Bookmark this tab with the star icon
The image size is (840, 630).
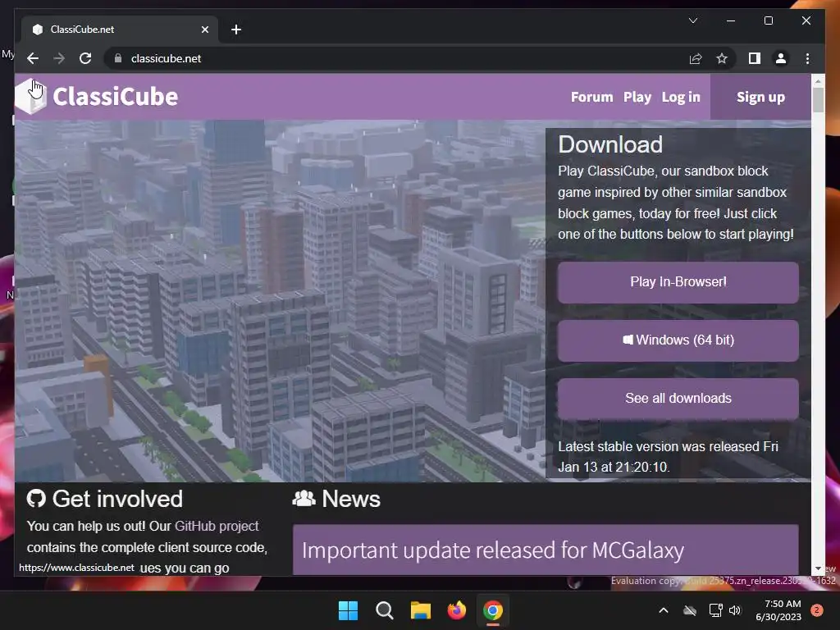point(722,58)
